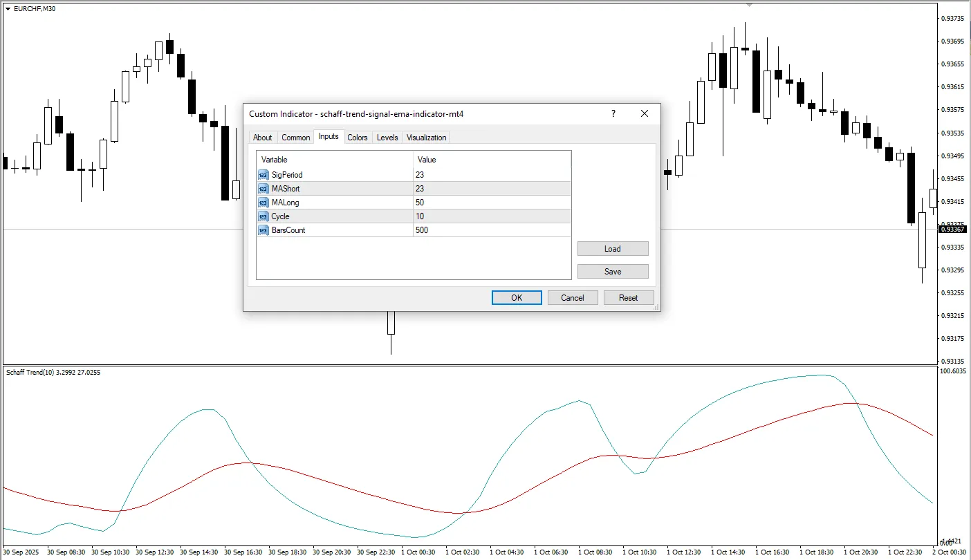Screen dimensions: 971x560
Task: Click the Load button
Action: (612, 248)
